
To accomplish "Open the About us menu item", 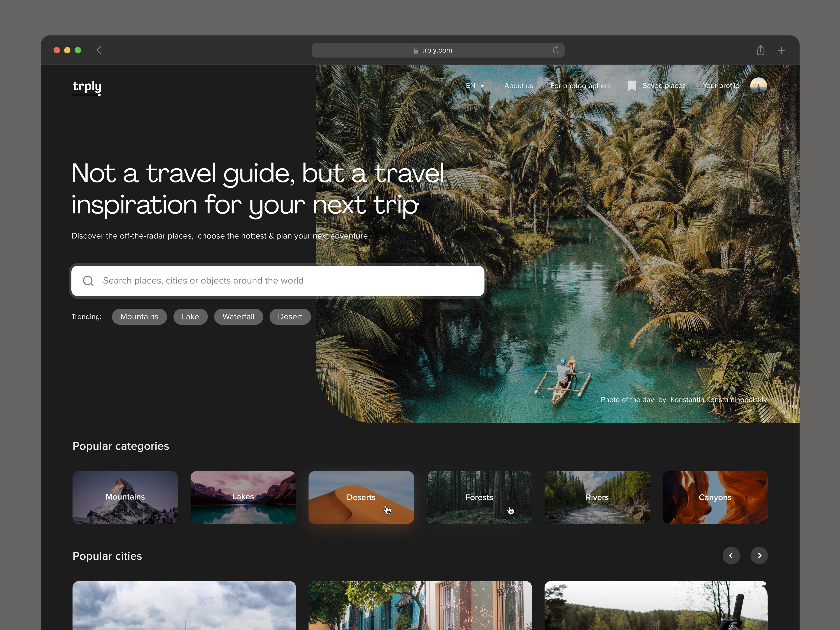I will (x=518, y=86).
